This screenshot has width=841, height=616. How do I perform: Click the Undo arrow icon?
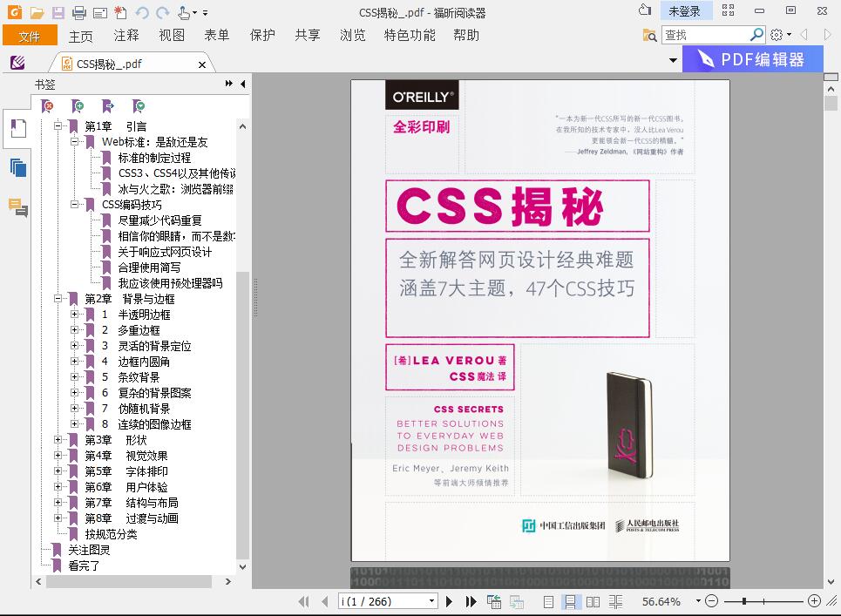[x=142, y=12]
